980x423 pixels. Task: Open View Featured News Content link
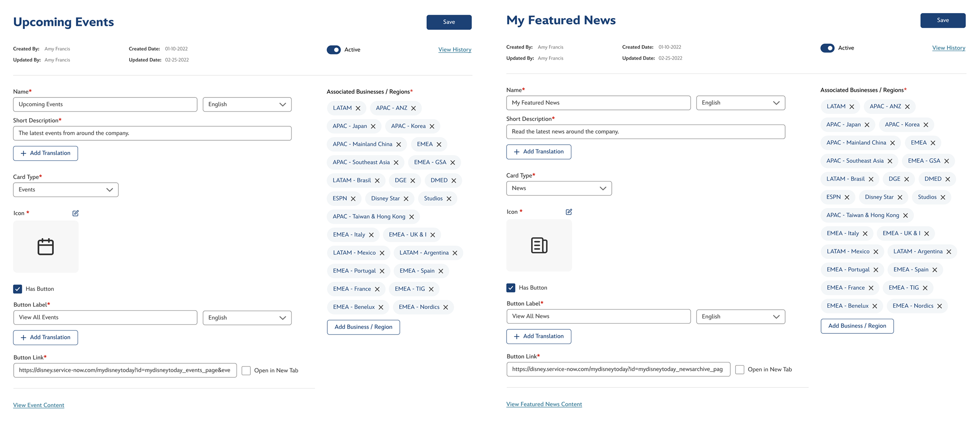coord(544,404)
